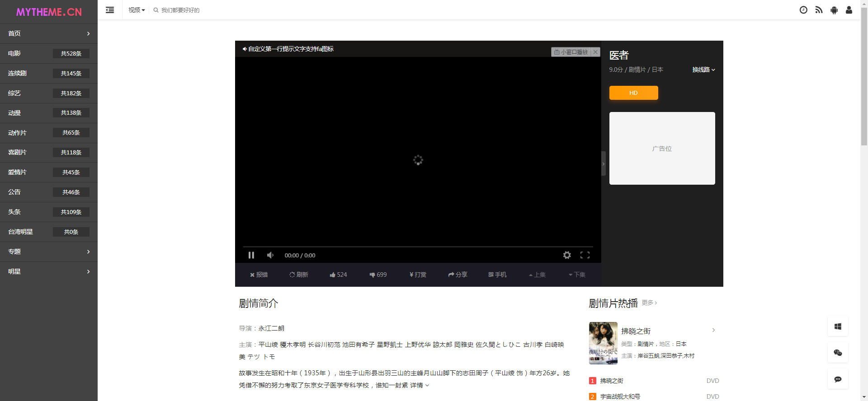Click the 小窗口播放 mini-player button
The image size is (868, 401).
[571, 52]
